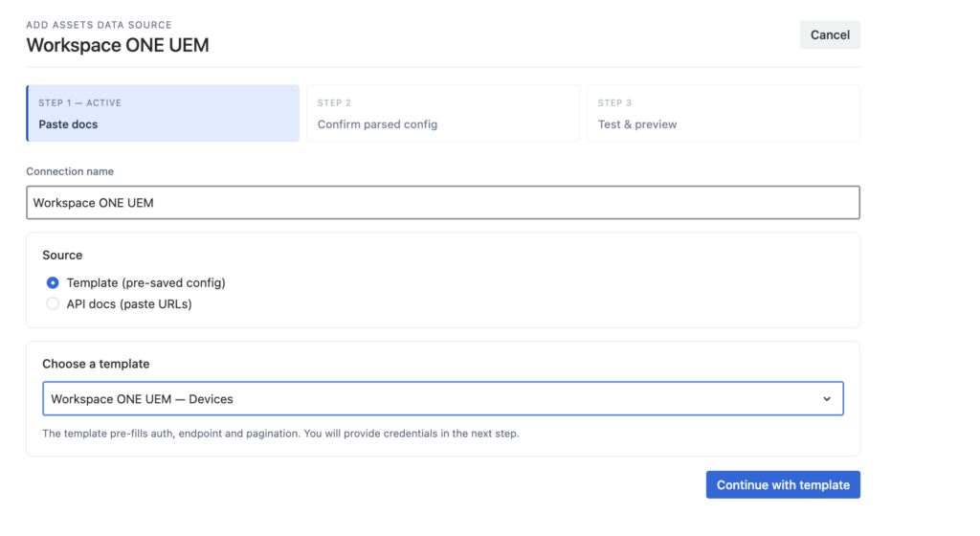Click the Connection name field label
This screenshot has height=536, width=980.
pyautogui.click(x=70, y=171)
